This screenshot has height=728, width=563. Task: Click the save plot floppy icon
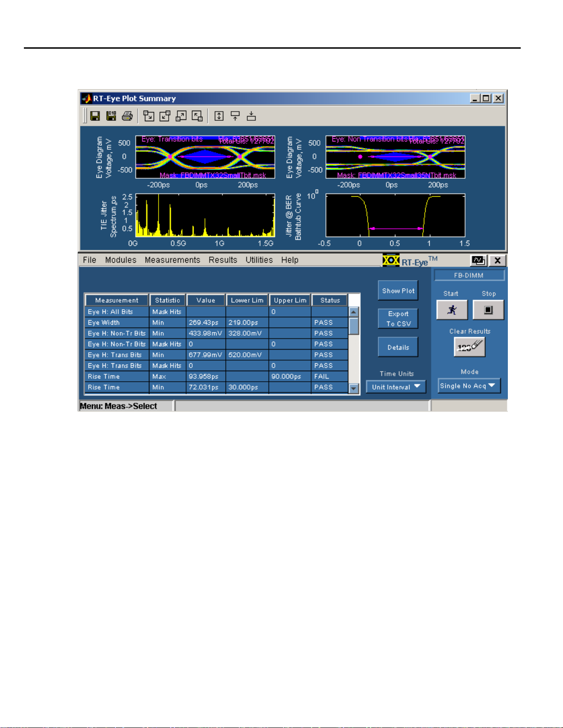coord(95,116)
